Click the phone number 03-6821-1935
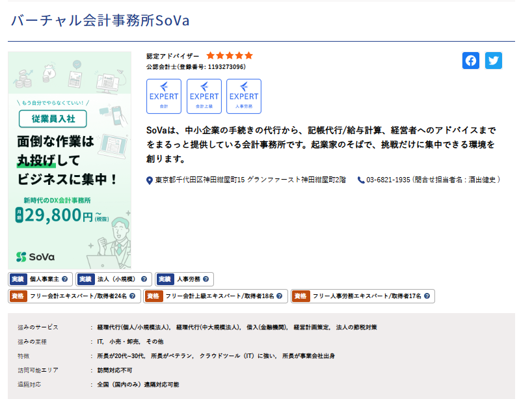This screenshot has height=401, width=532. pyautogui.click(x=388, y=180)
